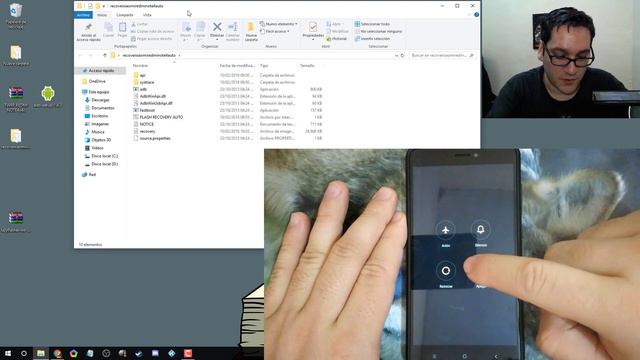
Task: Expand Fácil acceso dropdown
Action: [x=275, y=31]
